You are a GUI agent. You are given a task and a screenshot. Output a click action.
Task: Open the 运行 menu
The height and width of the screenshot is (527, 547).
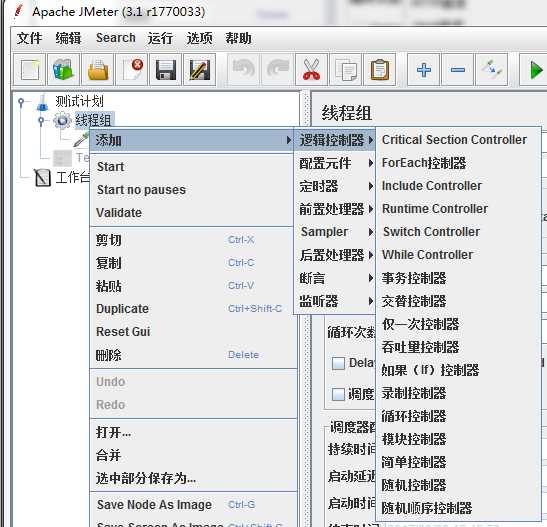(x=160, y=38)
